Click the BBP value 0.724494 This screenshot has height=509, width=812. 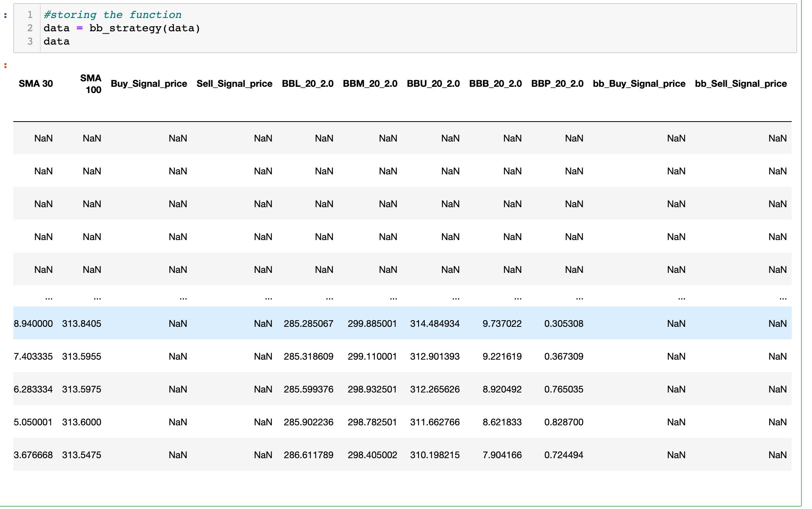(564, 455)
